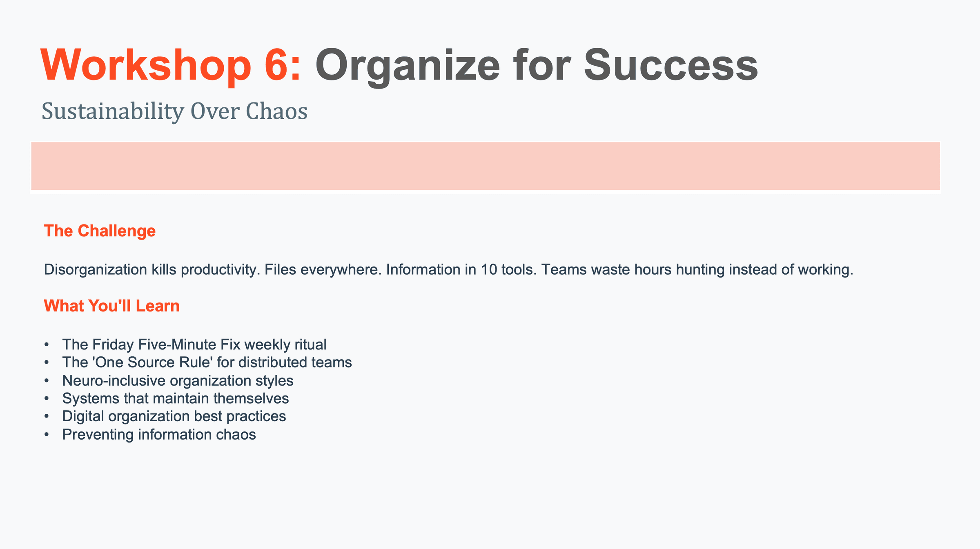Click "Systems that maintain themselves" bullet
Image resolution: width=980 pixels, height=549 pixels.
pyautogui.click(x=175, y=398)
